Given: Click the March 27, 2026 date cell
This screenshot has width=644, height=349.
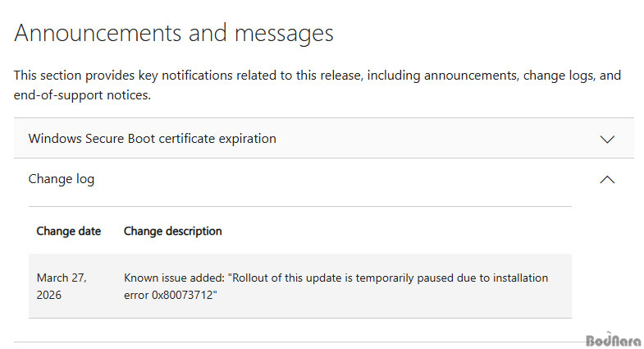Looking at the screenshot, I should click(62, 286).
